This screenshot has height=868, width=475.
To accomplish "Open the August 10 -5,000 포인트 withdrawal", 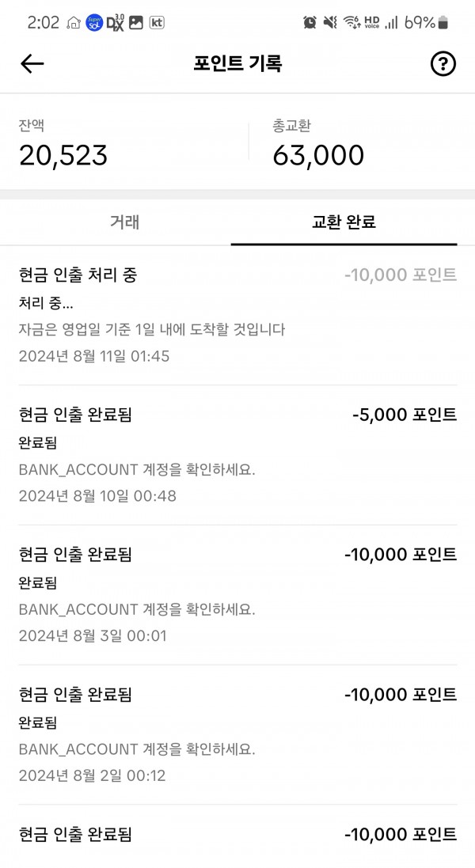I will pyautogui.click(x=237, y=455).
